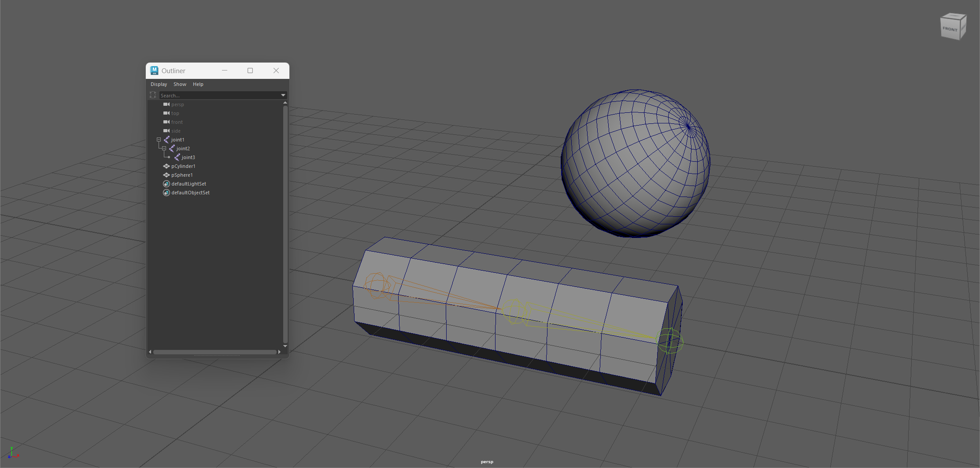Collapse the joint2 branch
Screen dimensions: 980x468
tap(164, 149)
